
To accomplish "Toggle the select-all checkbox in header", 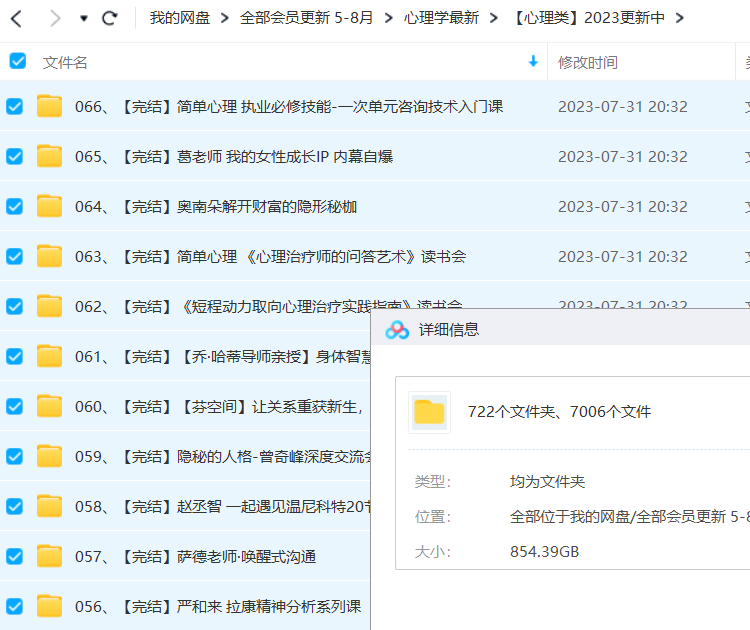I will click(17, 62).
